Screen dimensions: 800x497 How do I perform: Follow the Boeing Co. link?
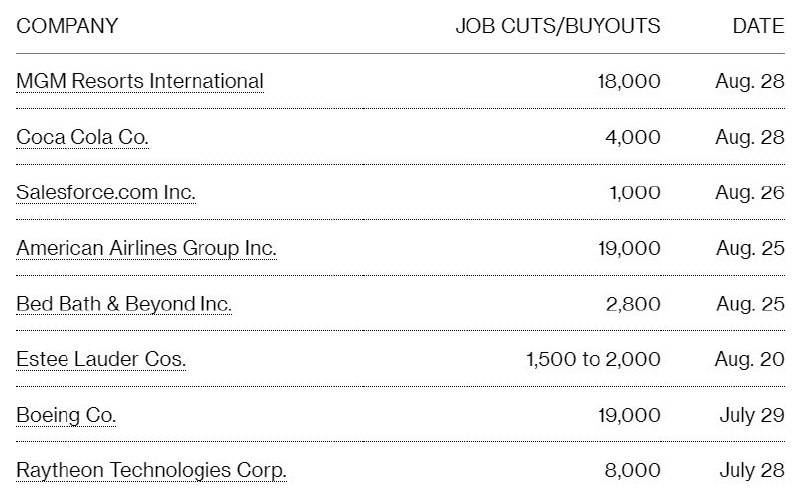point(66,415)
